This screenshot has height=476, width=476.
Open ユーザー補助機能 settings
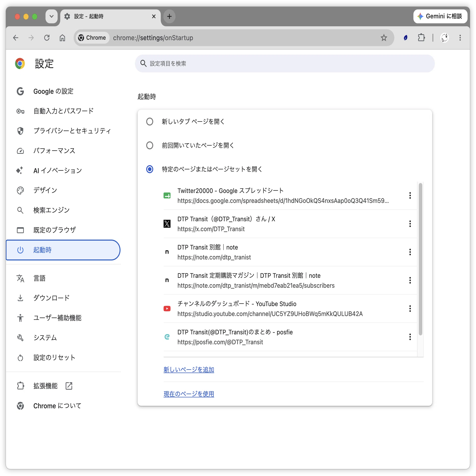pyautogui.click(x=63, y=318)
